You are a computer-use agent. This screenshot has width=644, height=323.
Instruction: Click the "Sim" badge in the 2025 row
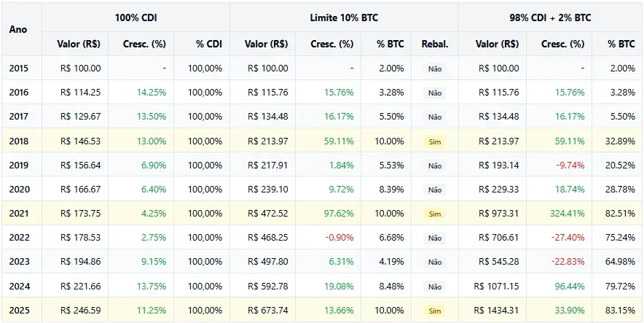(x=434, y=311)
